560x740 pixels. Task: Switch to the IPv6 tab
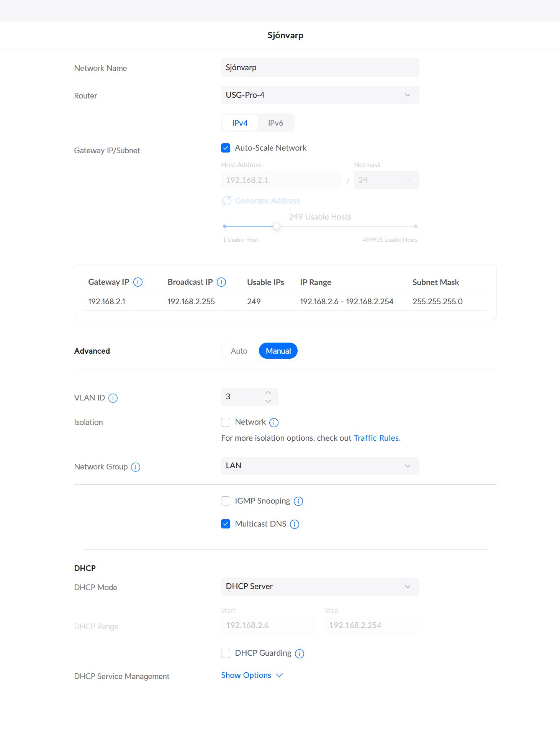pyautogui.click(x=275, y=123)
